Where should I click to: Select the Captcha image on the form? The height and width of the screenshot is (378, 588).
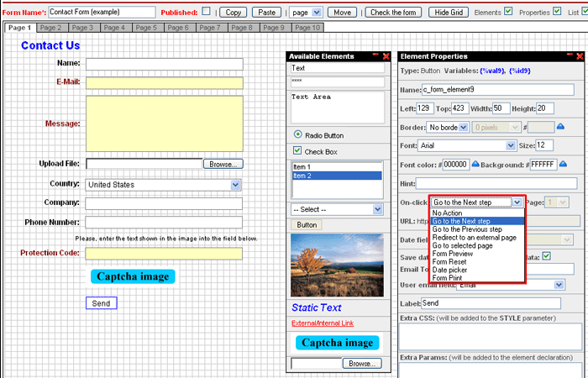pyautogui.click(x=133, y=276)
